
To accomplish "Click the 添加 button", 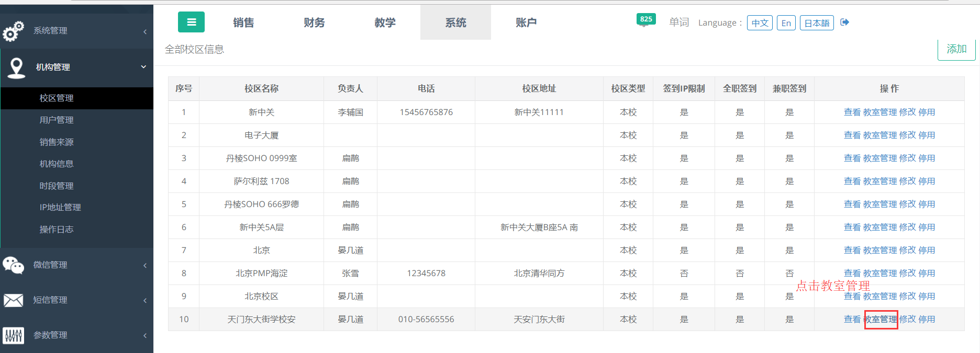I will click(x=956, y=49).
